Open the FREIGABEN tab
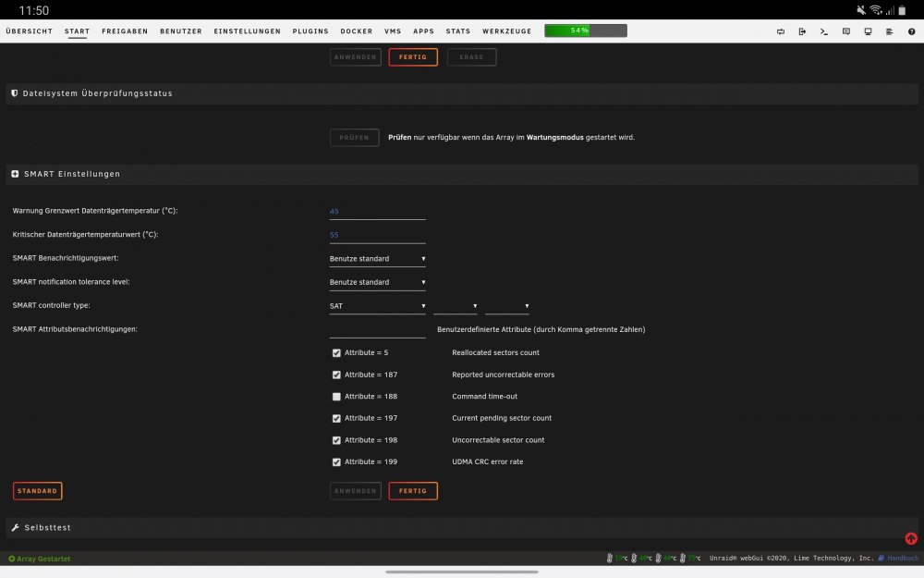 click(125, 31)
